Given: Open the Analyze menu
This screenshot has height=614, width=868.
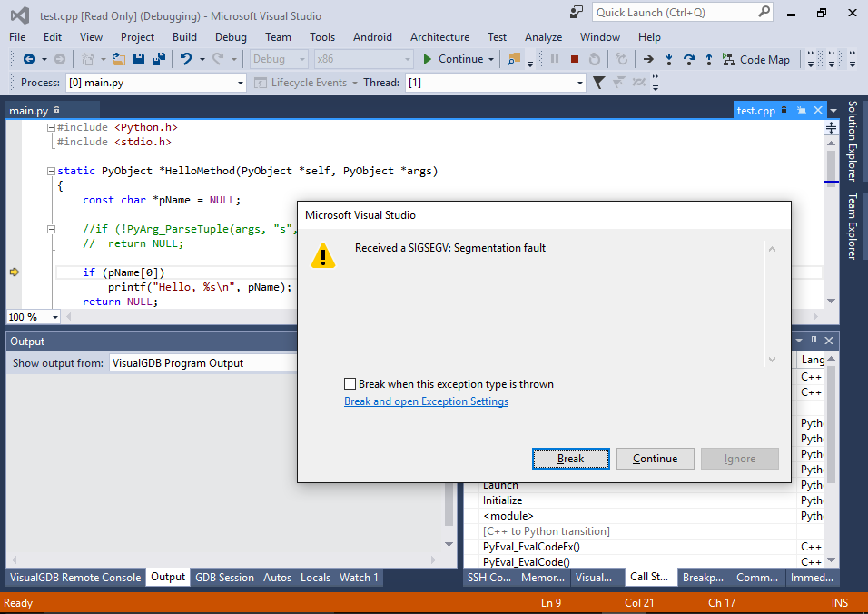Looking at the screenshot, I should click(543, 37).
